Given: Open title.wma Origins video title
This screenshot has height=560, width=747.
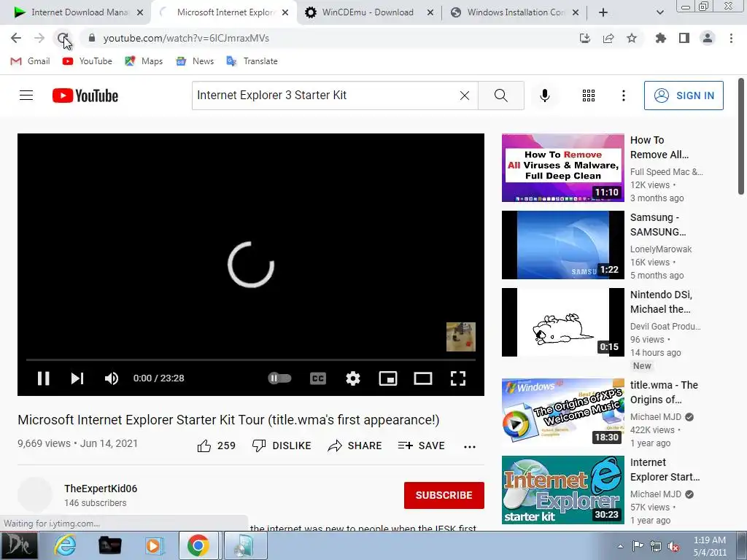Looking at the screenshot, I should pos(664,392).
